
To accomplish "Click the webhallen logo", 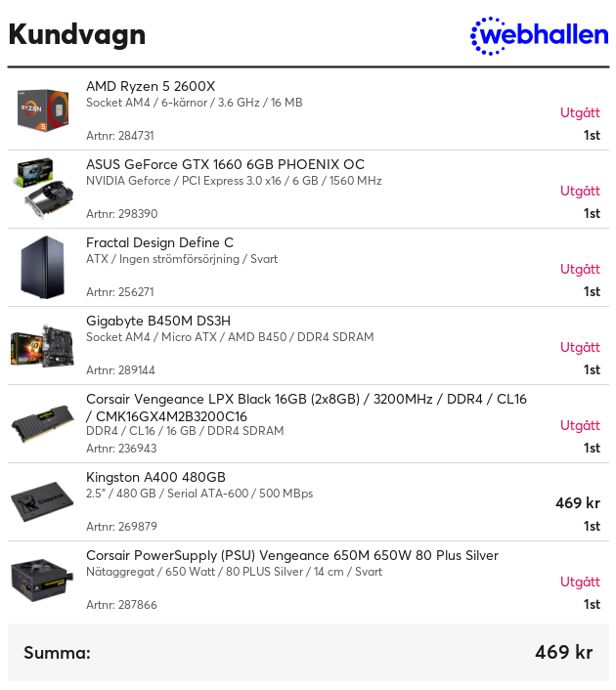I will pyautogui.click(x=540, y=35).
